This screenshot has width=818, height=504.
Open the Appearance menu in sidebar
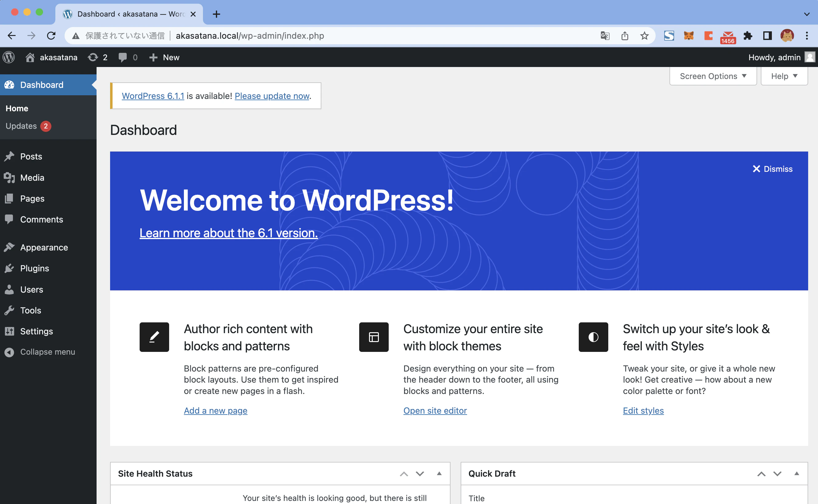tap(44, 247)
